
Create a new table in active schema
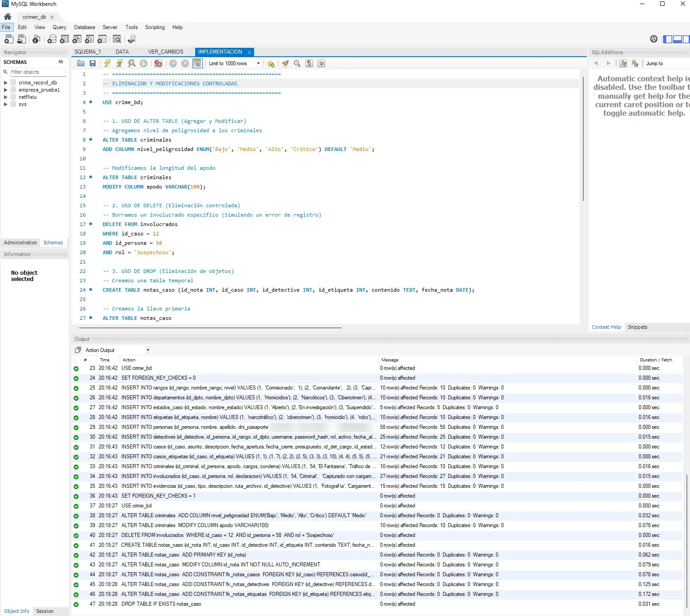point(64,39)
